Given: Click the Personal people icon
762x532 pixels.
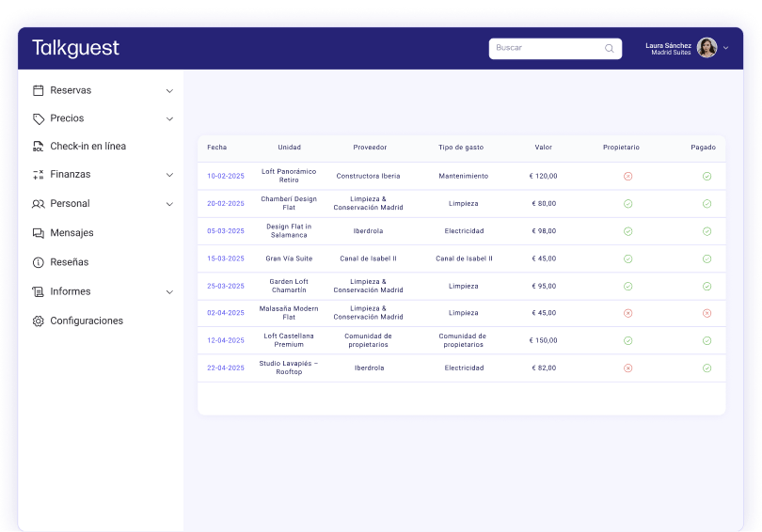Looking at the screenshot, I should point(38,204).
